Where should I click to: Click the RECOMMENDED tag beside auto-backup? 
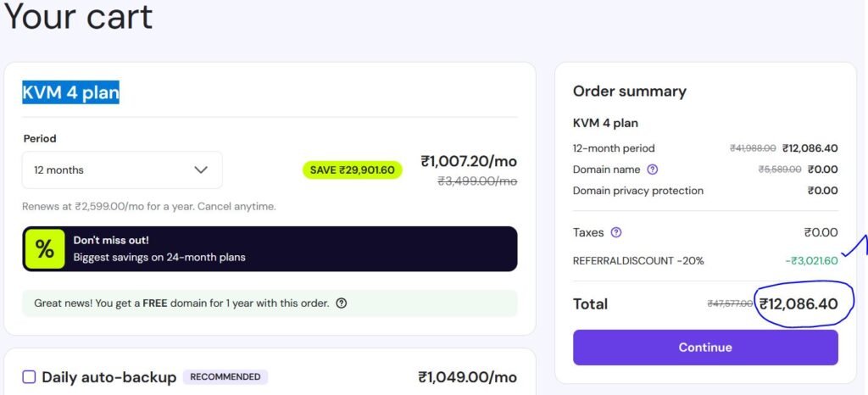pos(225,377)
